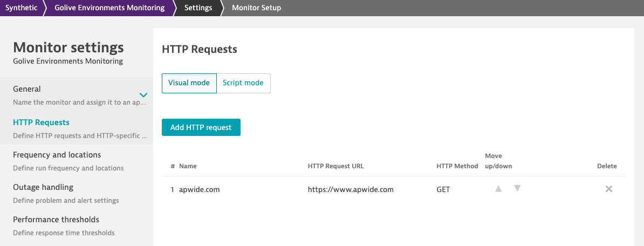The height and width of the screenshot is (246, 644).
Task: Select HTTP Requests in sidebar
Action: (41, 122)
